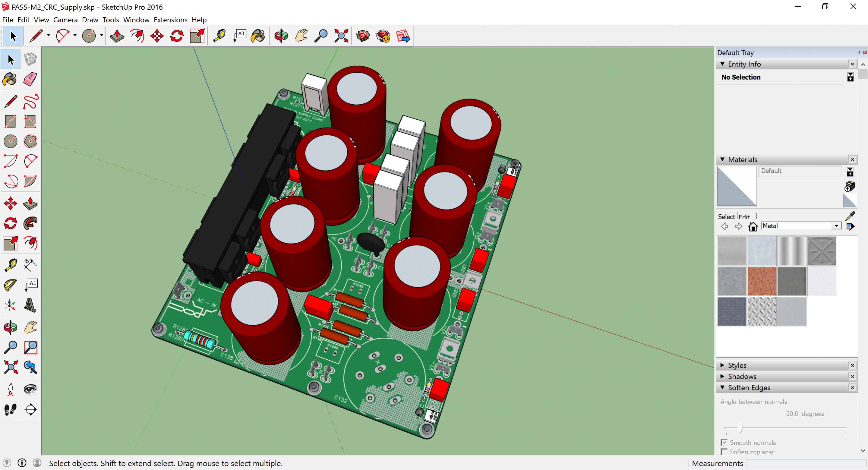Open Arc tool dropdown arrow in top toolbar
This screenshot has height=470, width=868.
pos(75,35)
